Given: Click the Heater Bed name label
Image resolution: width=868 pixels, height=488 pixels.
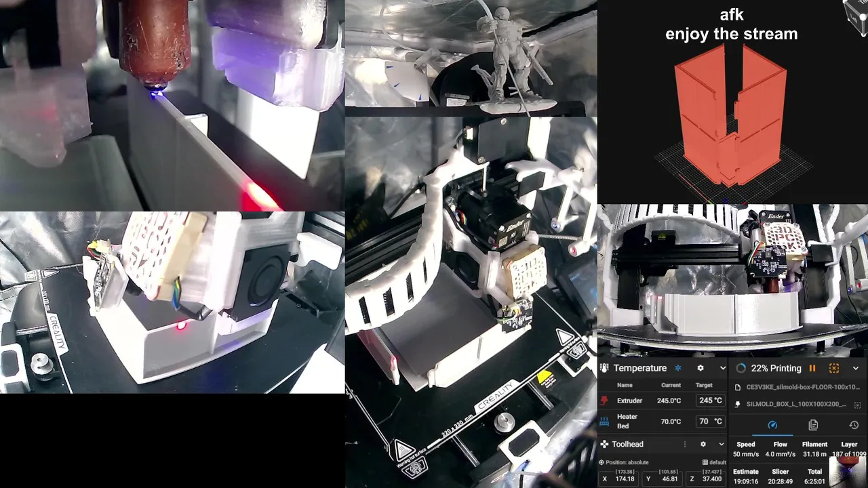Looking at the screenshot, I should point(627,421).
